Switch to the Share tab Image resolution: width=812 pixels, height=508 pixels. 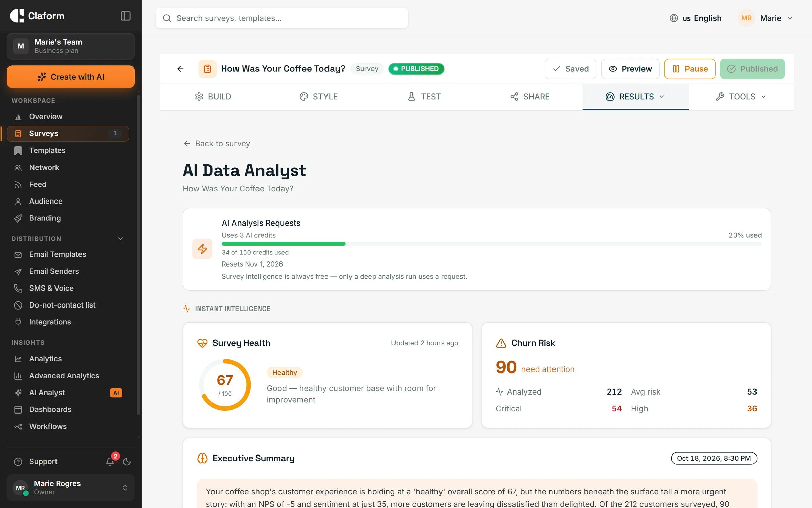click(x=529, y=97)
